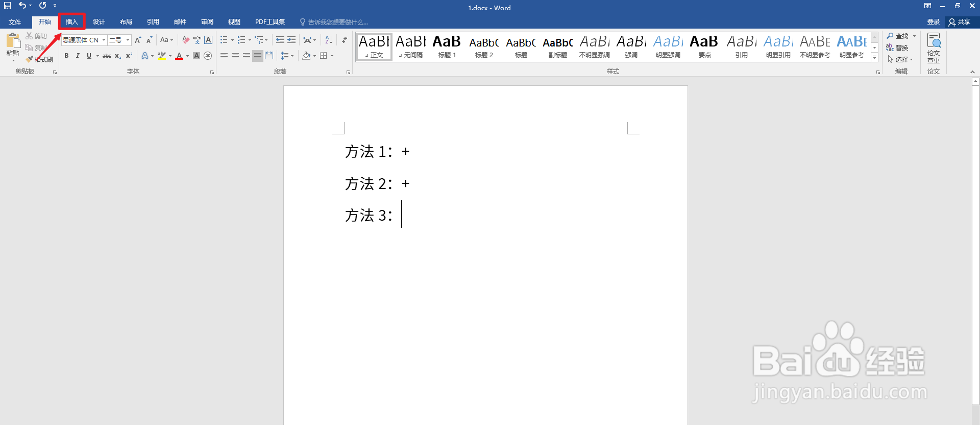Toggle Show/Hide paragraph marks
This screenshot has width=980, height=425.
pos(345,40)
